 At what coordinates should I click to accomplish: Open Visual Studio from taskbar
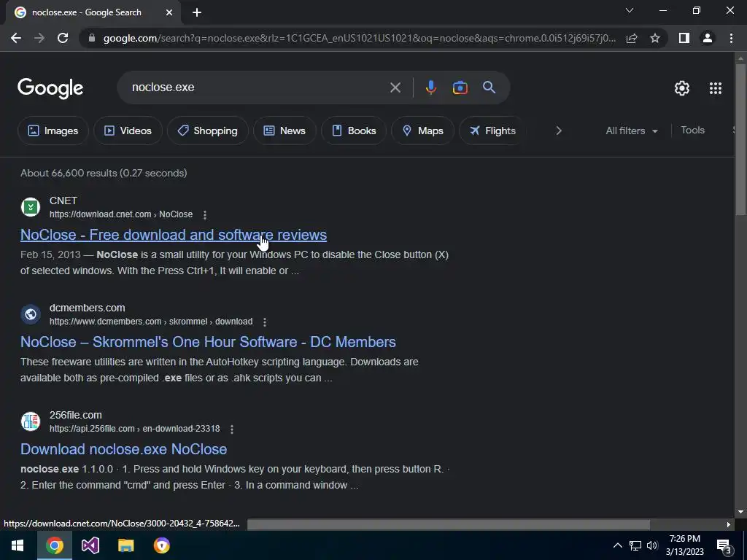[90, 545]
